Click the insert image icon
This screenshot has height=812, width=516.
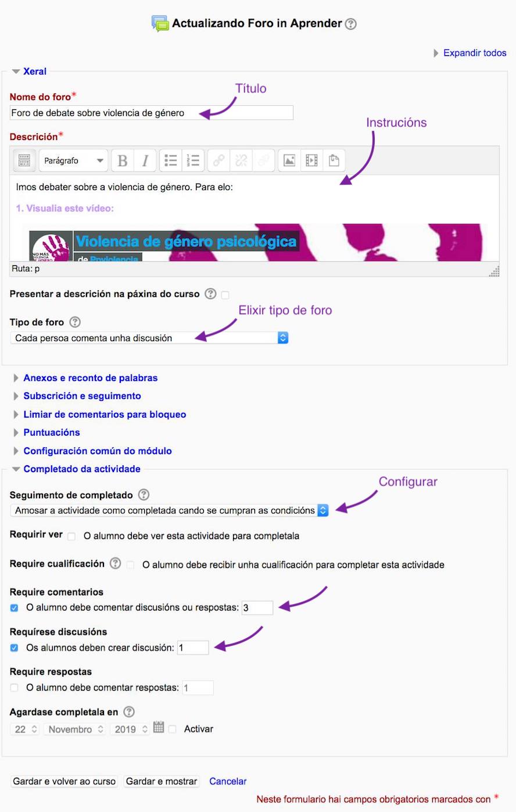click(x=289, y=161)
